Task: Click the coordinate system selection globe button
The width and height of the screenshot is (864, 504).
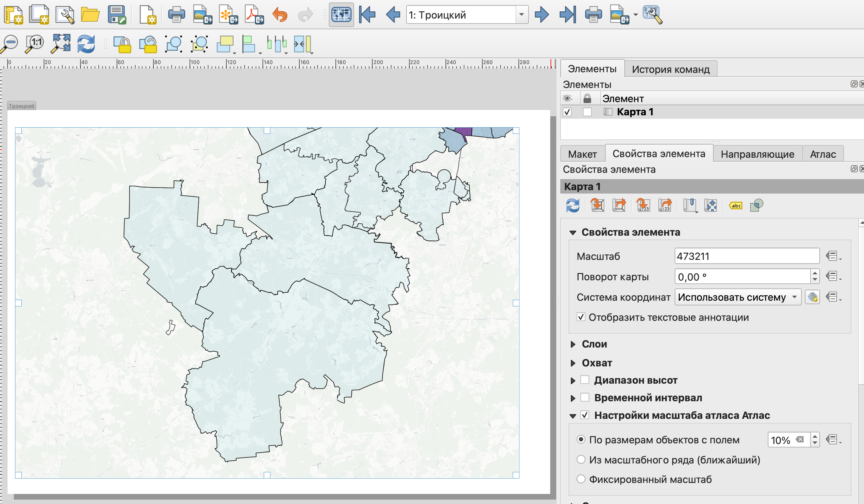Action: tap(812, 297)
